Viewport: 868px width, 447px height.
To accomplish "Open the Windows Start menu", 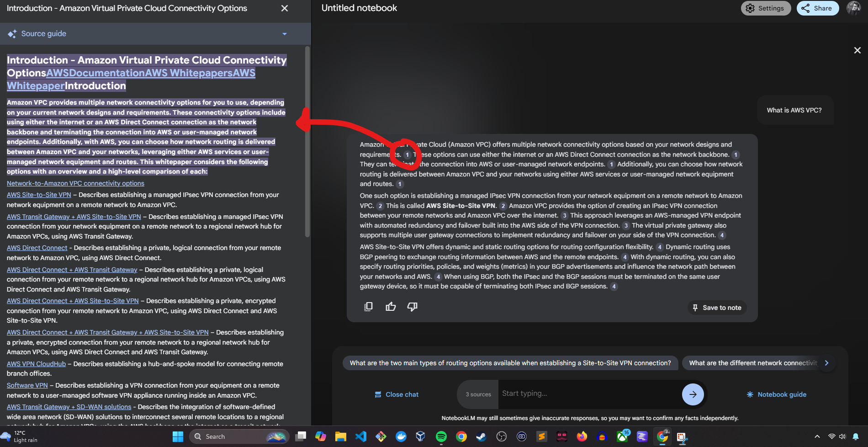I will [x=178, y=436].
